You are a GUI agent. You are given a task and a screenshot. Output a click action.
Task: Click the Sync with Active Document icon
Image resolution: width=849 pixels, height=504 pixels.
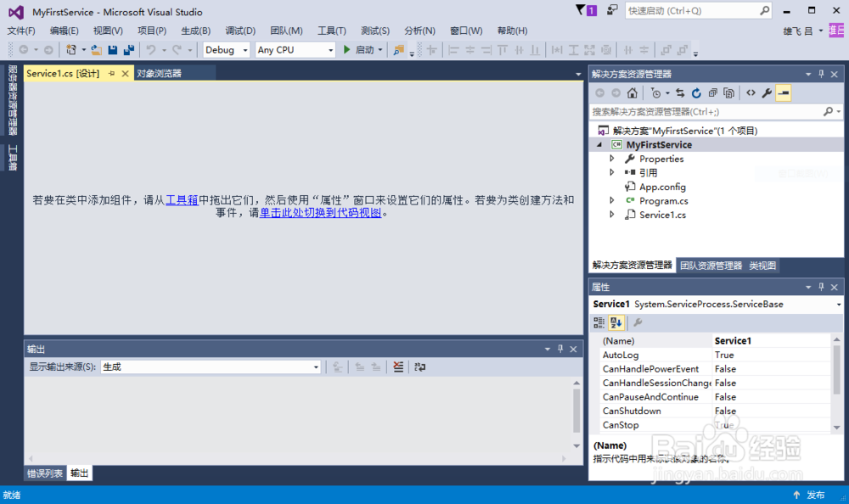pos(680,93)
